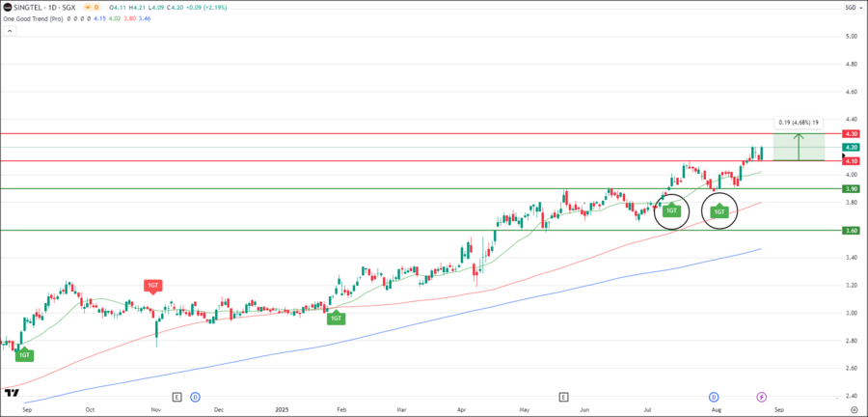Click the One Good Trend (Pro) indicator name
The width and height of the screenshot is (868, 417).
(x=33, y=19)
